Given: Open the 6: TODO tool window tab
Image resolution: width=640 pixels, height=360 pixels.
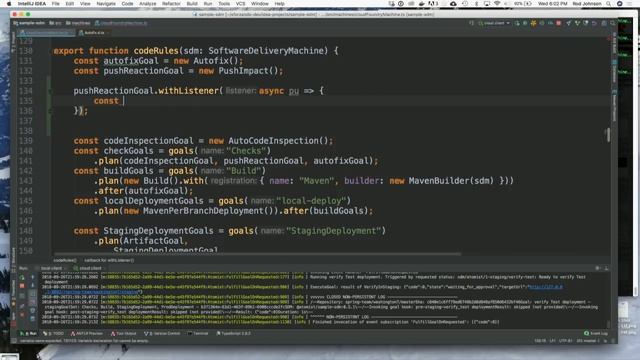Looking at the screenshot, I should [x=53, y=333].
